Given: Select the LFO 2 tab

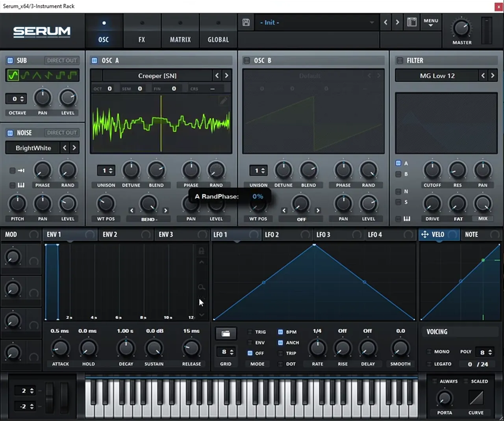Looking at the screenshot, I should [x=287, y=235].
